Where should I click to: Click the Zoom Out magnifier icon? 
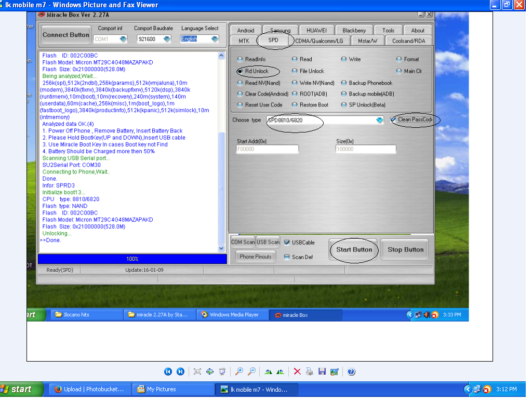coord(252,371)
